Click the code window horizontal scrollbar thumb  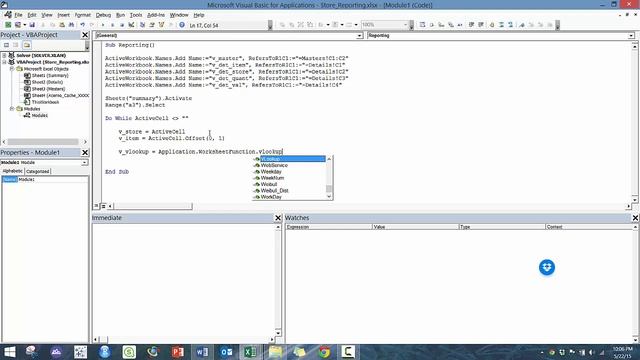(153, 206)
